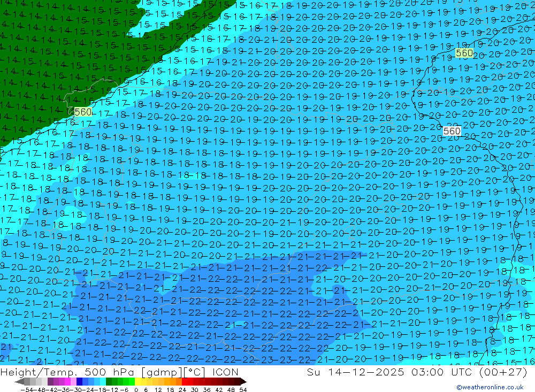Click the 24 label on the temperature scale
The image size is (535, 392).
[182, 390]
